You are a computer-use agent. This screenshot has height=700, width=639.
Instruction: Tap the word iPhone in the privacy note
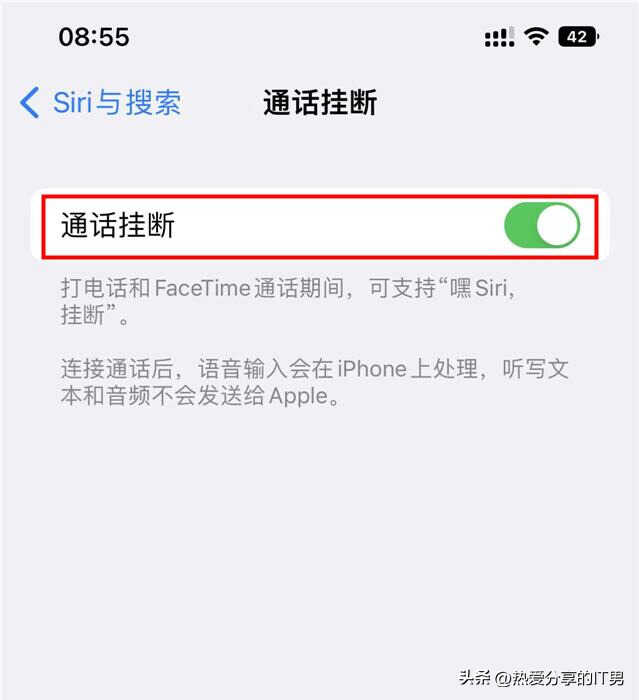(x=372, y=369)
